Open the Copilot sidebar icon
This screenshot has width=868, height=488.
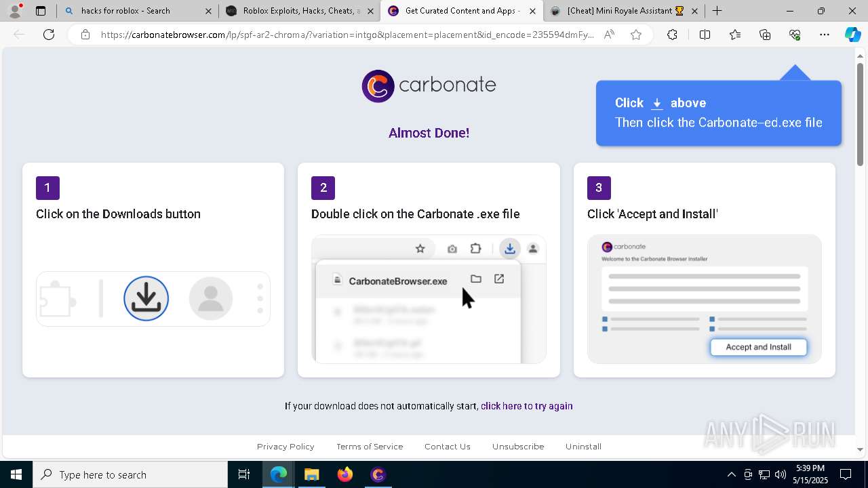(852, 35)
